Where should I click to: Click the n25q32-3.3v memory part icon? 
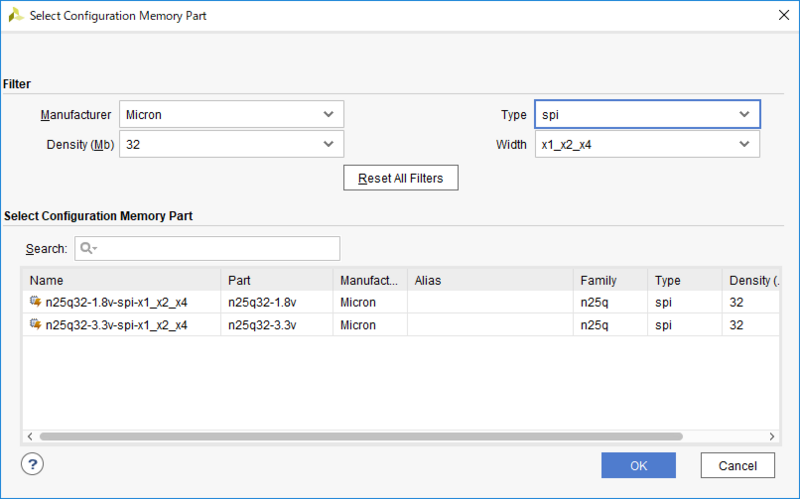click(36, 325)
